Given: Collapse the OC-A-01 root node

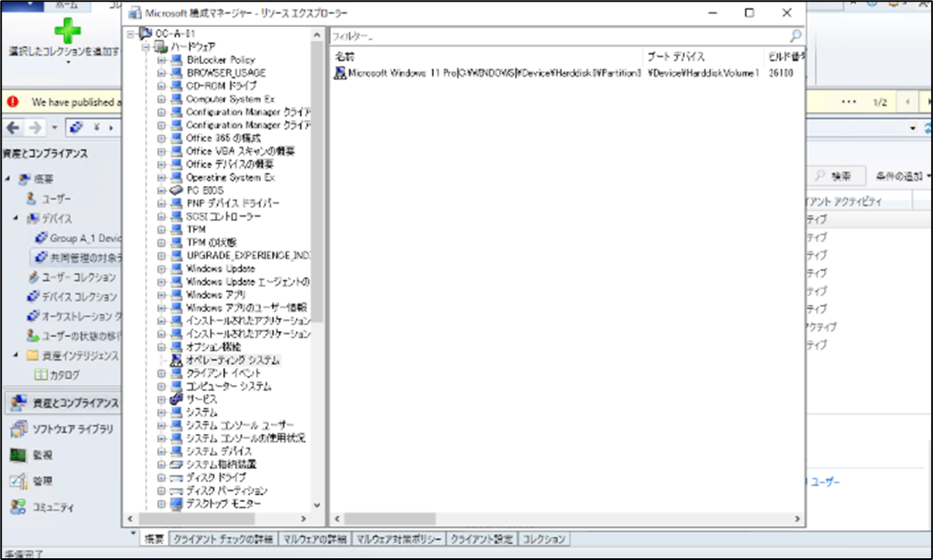Looking at the screenshot, I should coord(130,34).
